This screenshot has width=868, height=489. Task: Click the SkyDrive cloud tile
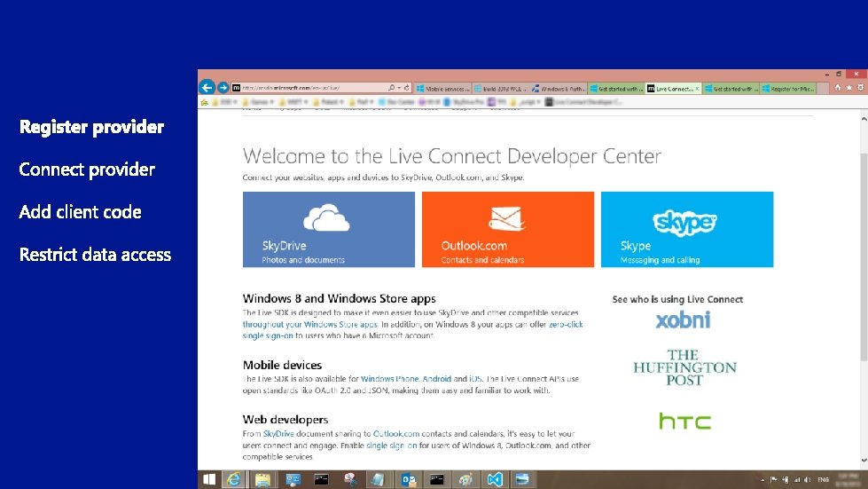pos(329,229)
